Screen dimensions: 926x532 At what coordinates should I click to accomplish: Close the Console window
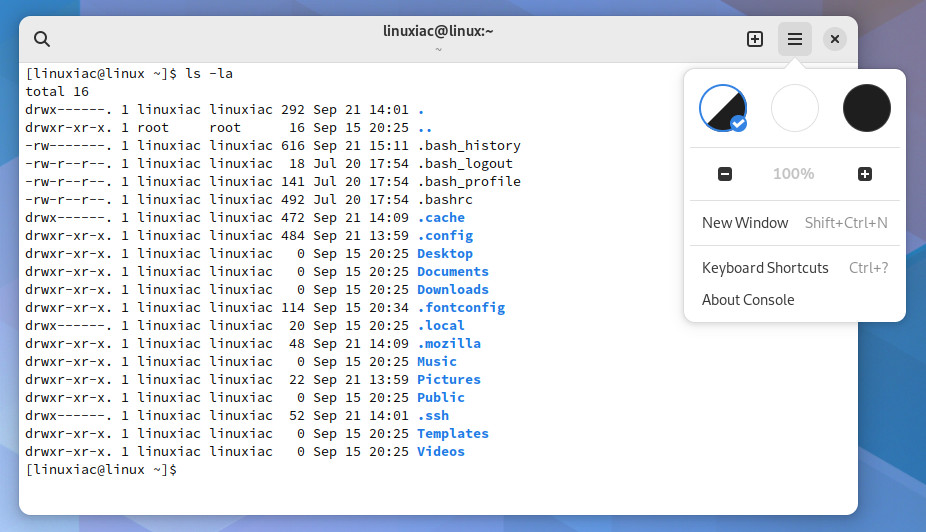(834, 39)
